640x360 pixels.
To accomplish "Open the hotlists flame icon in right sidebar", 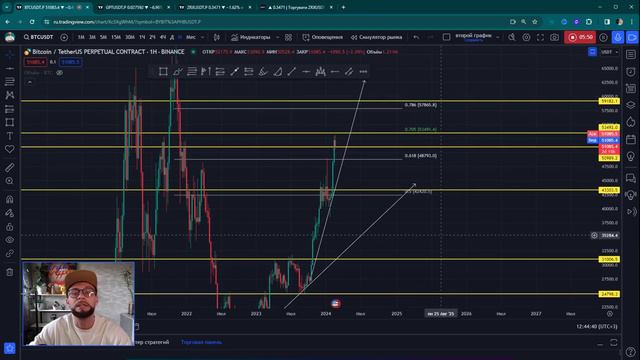I will coord(631,122).
